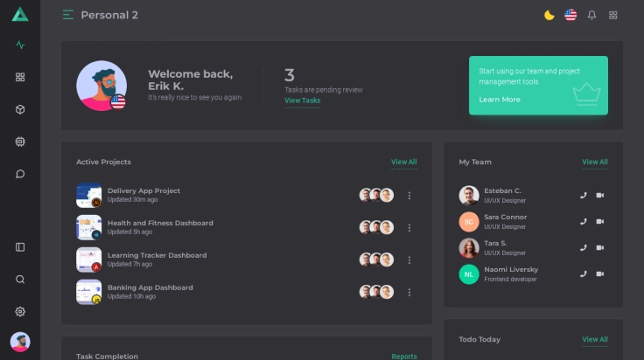Start video call with Sara Connor

pyautogui.click(x=600, y=222)
